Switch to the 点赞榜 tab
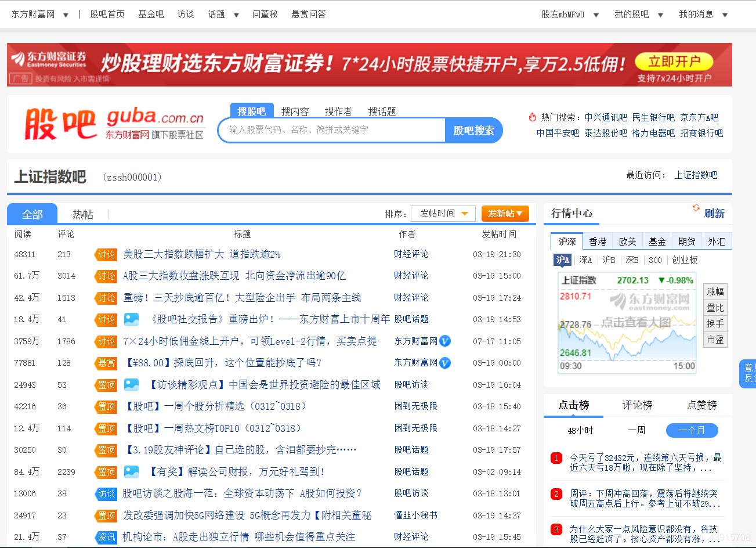Viewport: 756px width, 548px height. click(x=702, y=405)
